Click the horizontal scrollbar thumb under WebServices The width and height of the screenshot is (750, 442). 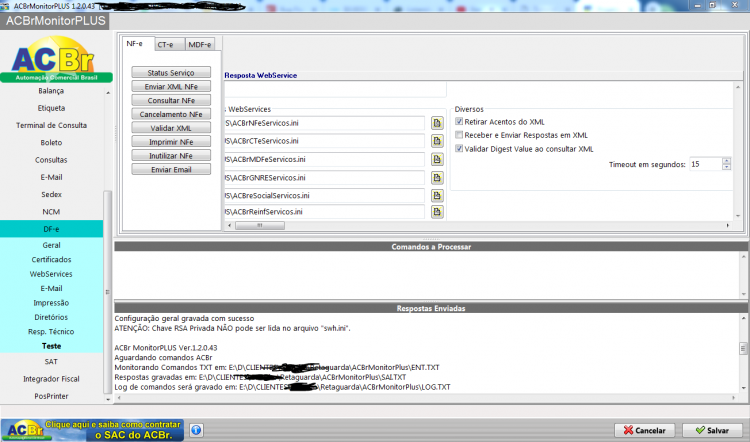point(260,225)
